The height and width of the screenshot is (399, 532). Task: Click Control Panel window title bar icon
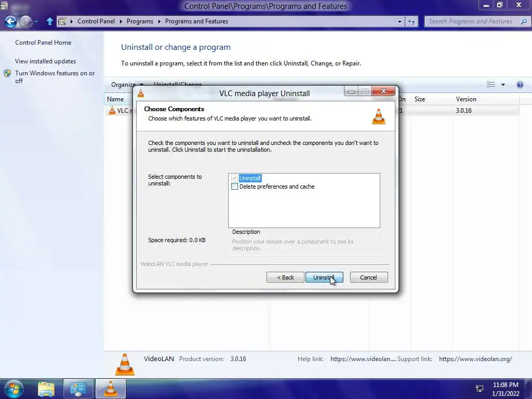click(x=4, y=5)
